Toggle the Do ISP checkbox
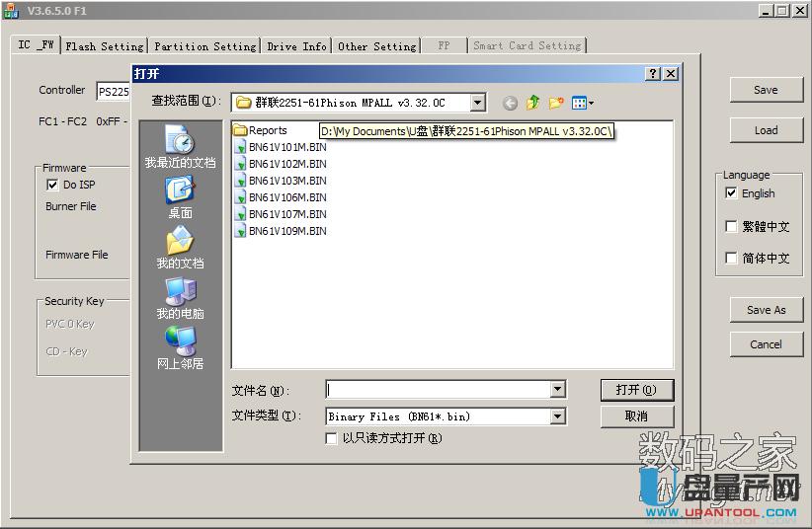The image size is (812, 529). pyautogui.click(x=52, y=185)
